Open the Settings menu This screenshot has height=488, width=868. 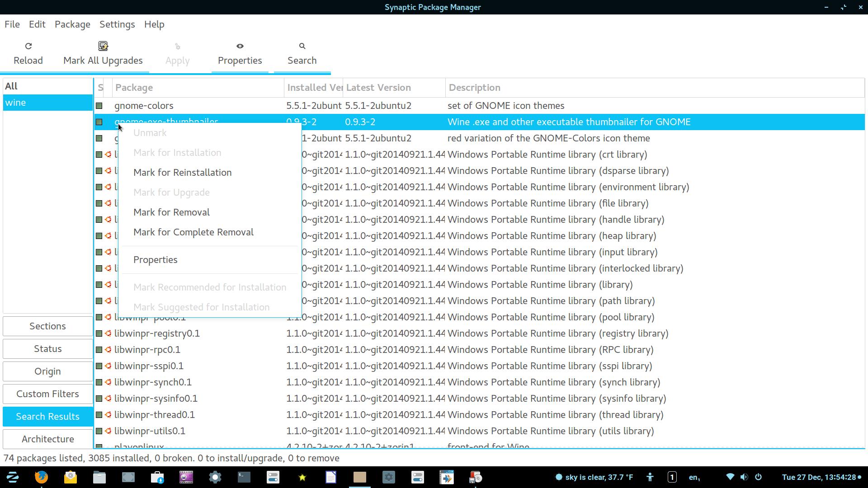click(117, 24)
